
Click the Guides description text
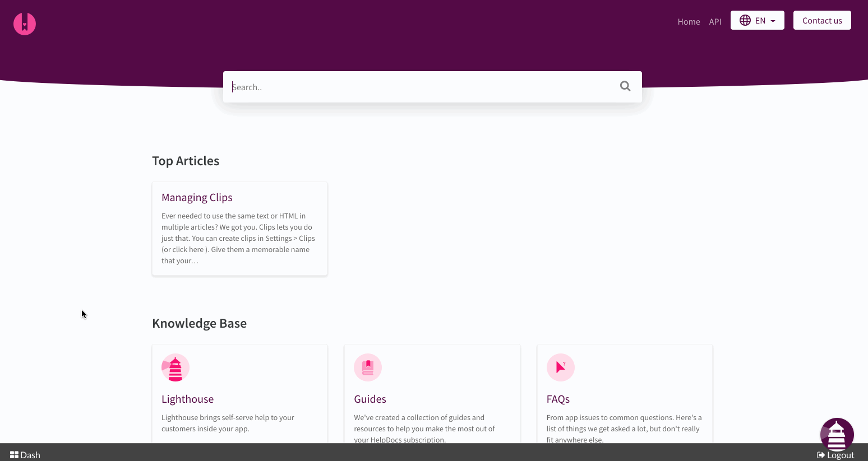424,429
